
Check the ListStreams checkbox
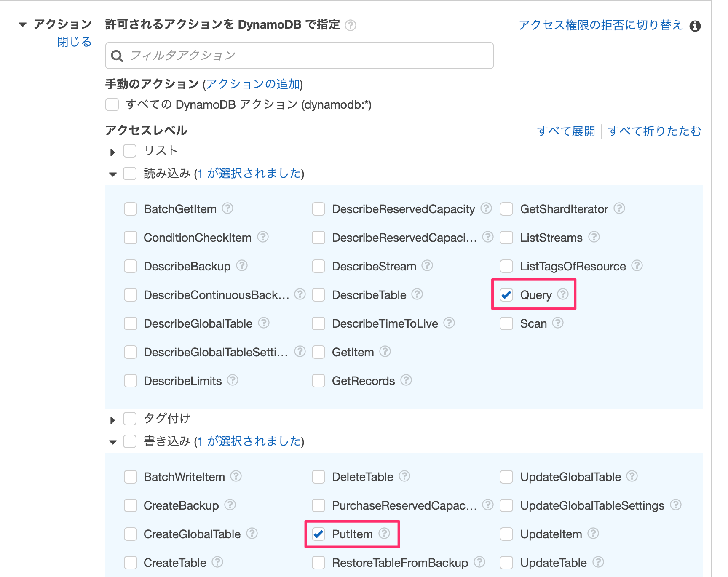[x=506, y=238]
